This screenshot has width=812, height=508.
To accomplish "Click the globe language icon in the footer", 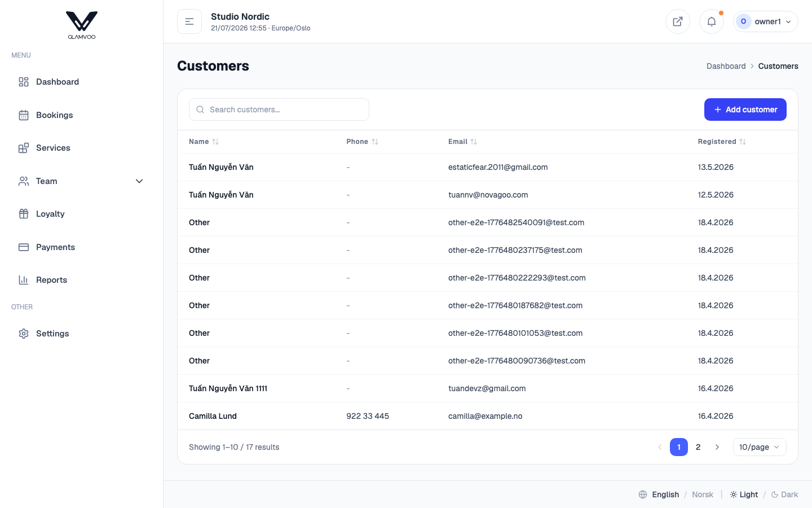I will (643, 494).
